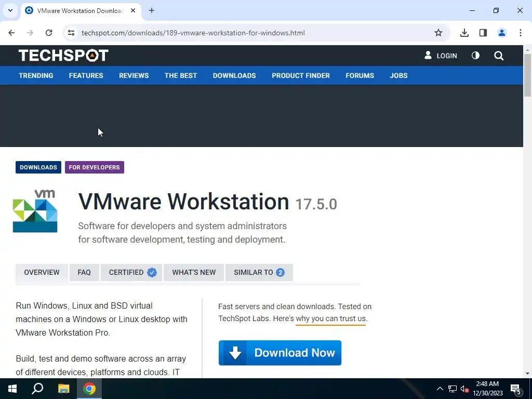The height and width of the screenshot is (399, 532).
Task: Open the FORUMS menu item
Action: point(360,76)
